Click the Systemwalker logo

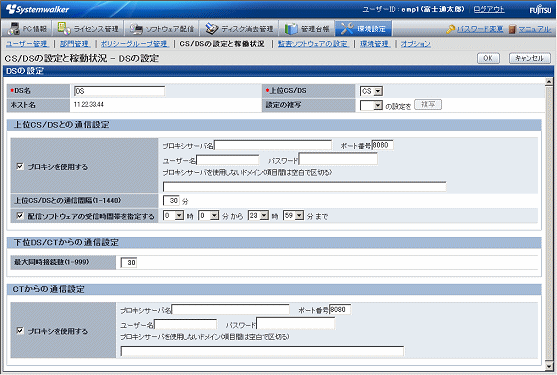click(37, 9)
